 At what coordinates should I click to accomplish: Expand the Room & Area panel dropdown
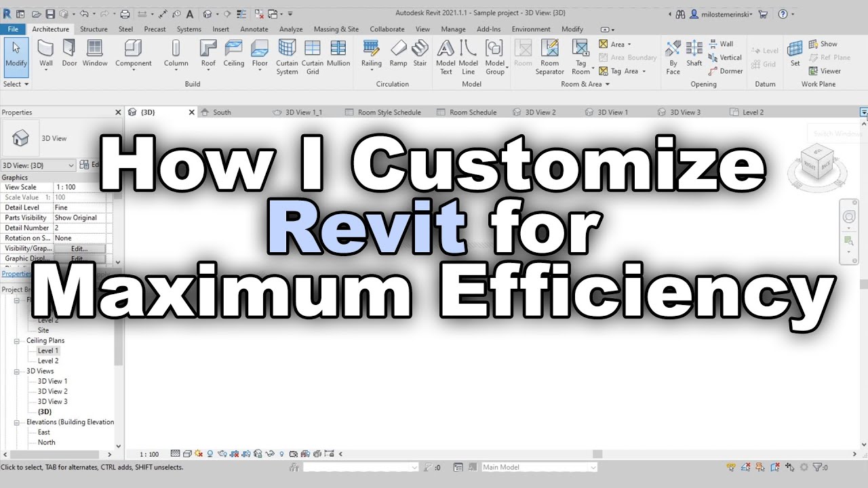click(608, 84)
